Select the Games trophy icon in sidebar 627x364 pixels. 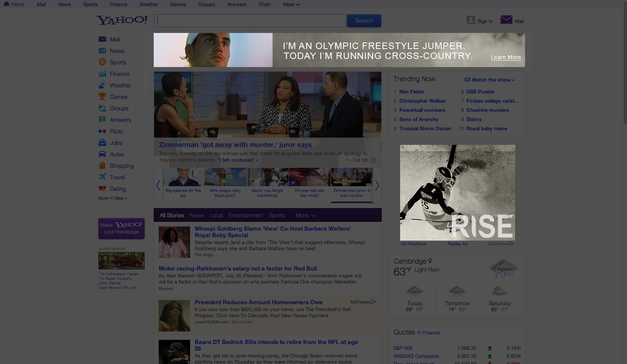(x=102, y=97)
